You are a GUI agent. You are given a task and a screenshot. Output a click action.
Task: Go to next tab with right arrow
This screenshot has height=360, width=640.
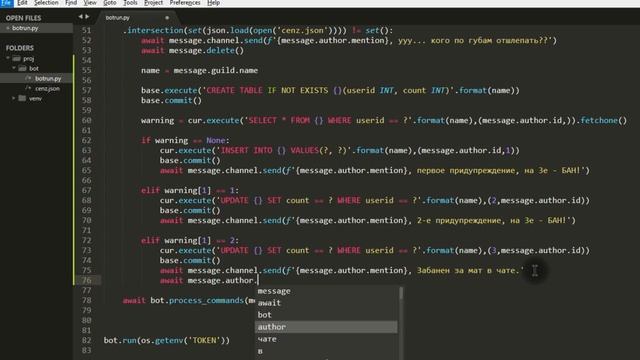point(87,17)
